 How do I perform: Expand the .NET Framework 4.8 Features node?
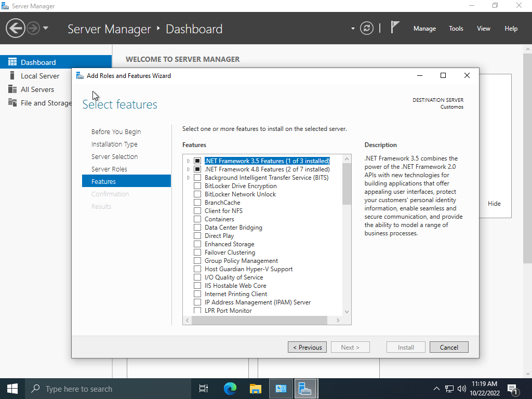pos(189,169)
